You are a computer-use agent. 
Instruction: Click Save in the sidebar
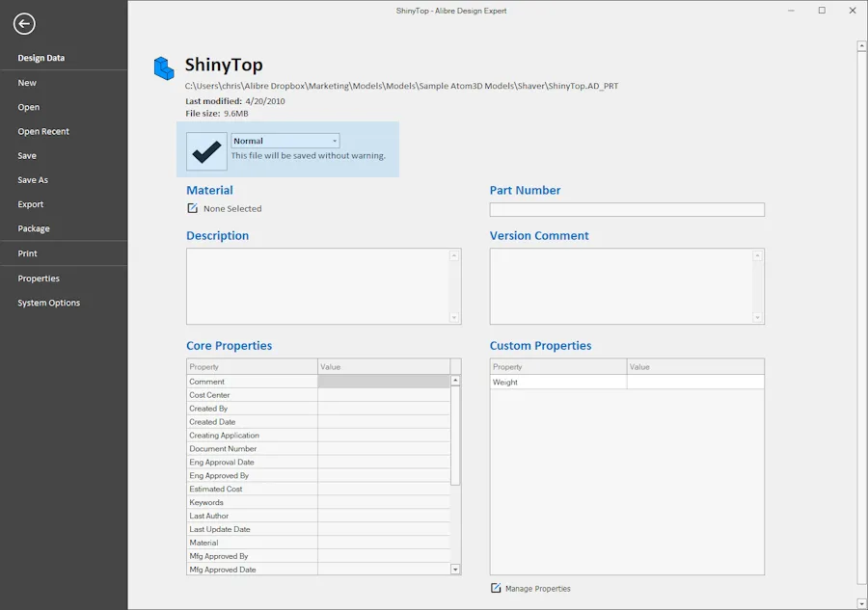27,155
